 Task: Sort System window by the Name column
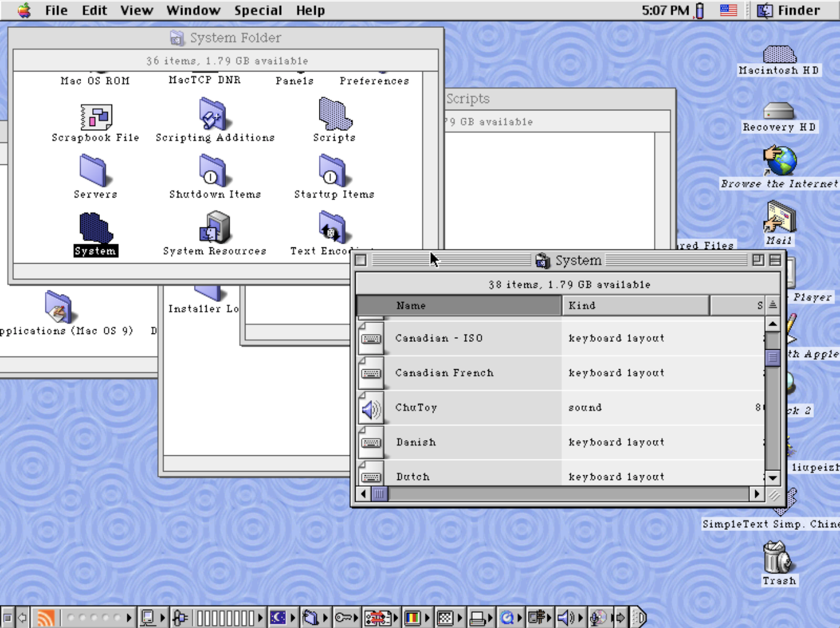click(x=459, y=306)
